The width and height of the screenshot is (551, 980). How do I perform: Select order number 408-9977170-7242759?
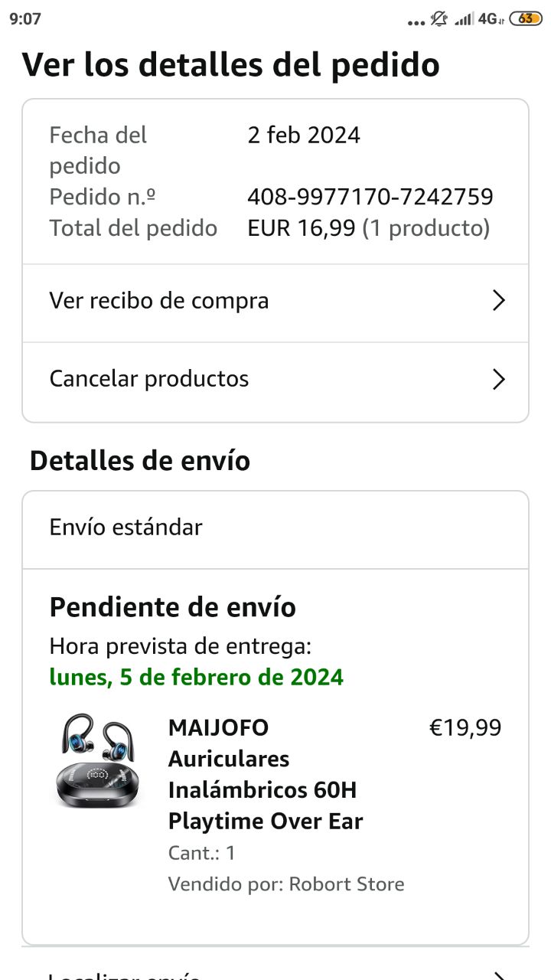point(370,198)
